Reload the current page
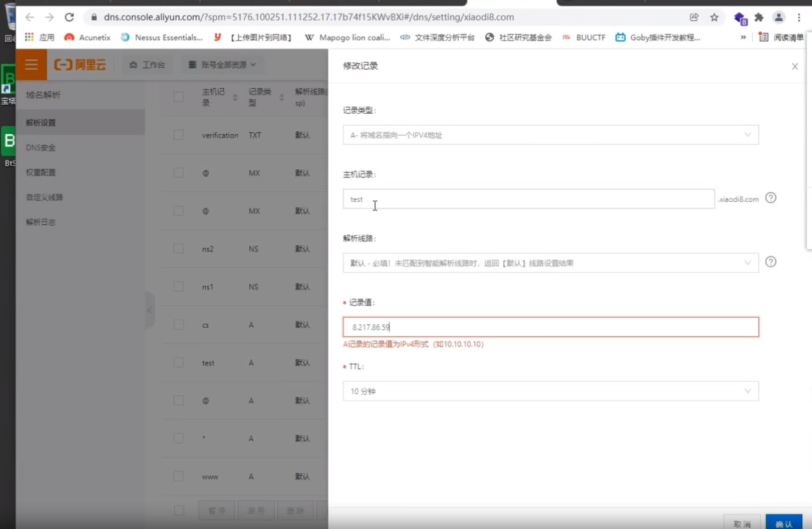Image resolution: width=812 pixels, height=529 pixels. pyautogui.click(x=69, y=17)
